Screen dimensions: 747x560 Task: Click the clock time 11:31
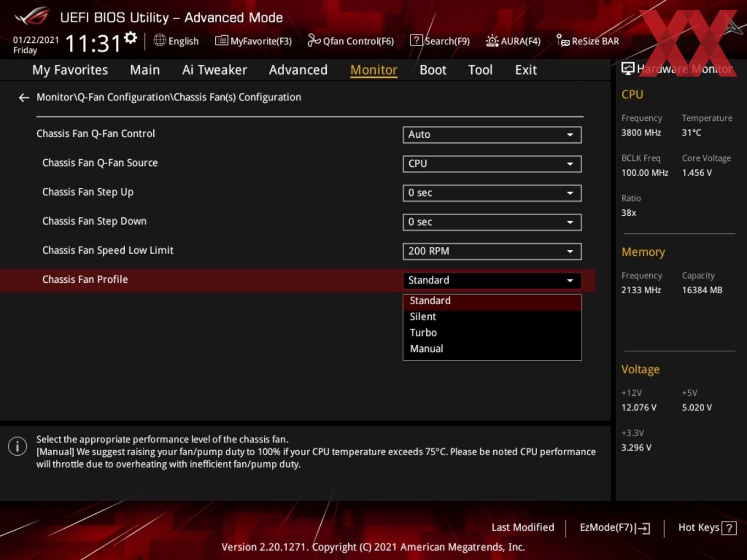coord(93,43)
